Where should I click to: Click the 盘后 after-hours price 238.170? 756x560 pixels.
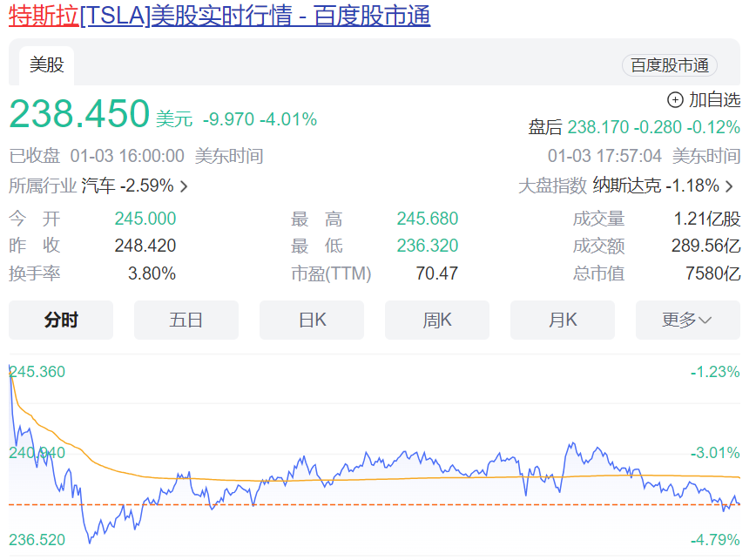tap(597, 127)
